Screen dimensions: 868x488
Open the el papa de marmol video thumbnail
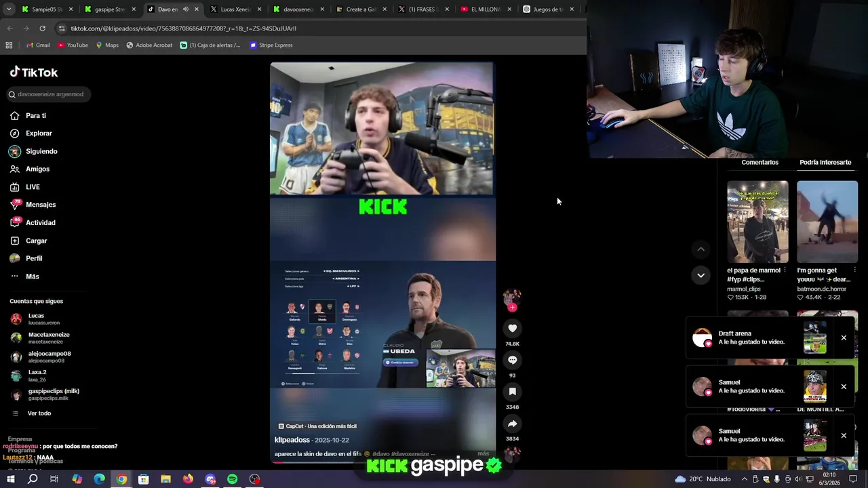point(757,222)
